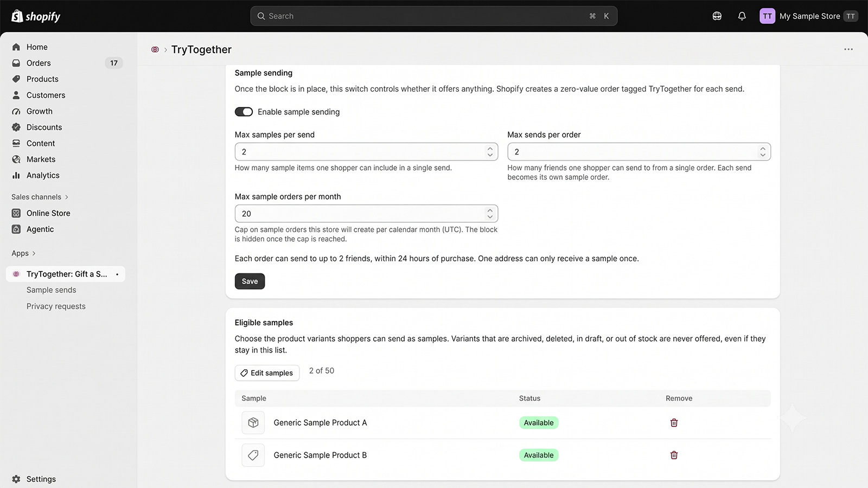This screenshot has height=488, width=868.
Task: Open the three-dot more actions menu
Action: tap(848, 49)
